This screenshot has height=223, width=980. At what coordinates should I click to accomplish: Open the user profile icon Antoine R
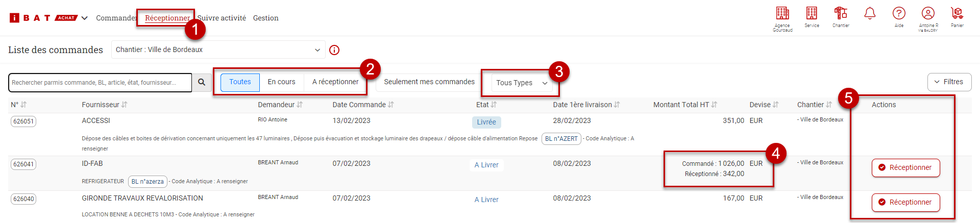928,14
